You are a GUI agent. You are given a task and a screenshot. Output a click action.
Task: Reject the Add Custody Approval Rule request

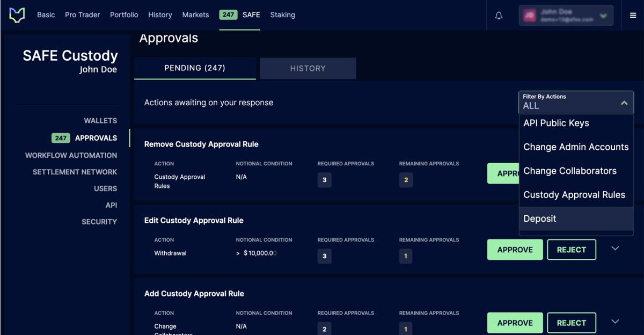point(572,323)
